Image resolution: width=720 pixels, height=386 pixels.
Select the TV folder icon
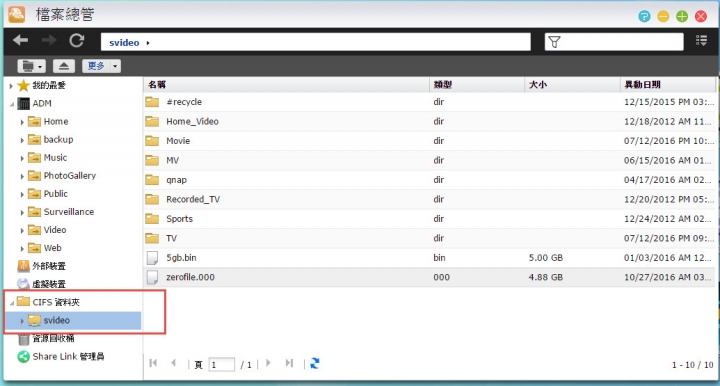click(x=152, y=238)
